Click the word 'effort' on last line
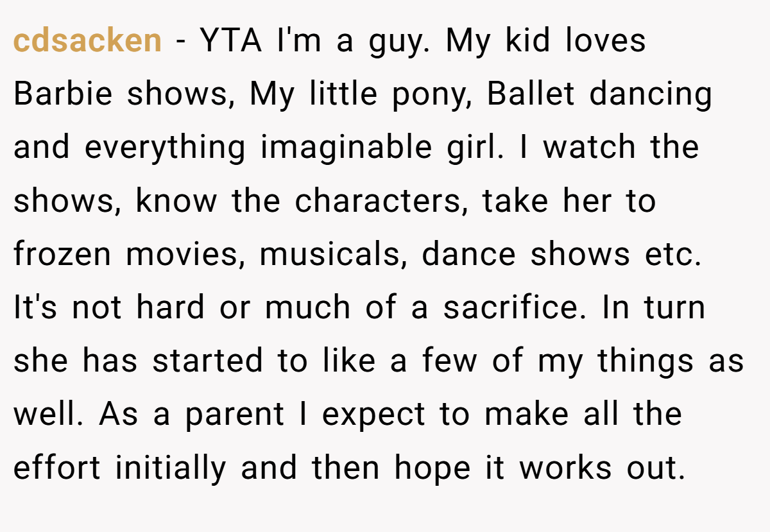770x532 pixels. (57, 468)
